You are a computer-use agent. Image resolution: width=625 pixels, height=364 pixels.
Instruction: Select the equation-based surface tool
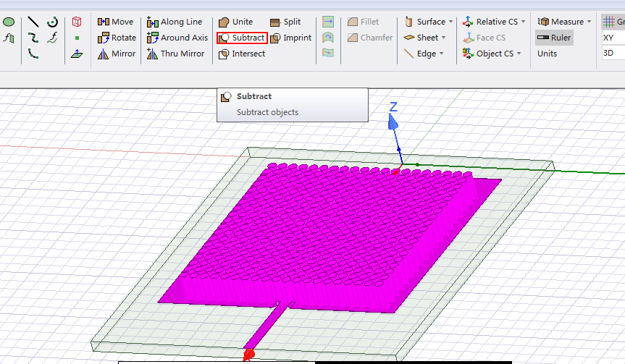coord(9,38)
